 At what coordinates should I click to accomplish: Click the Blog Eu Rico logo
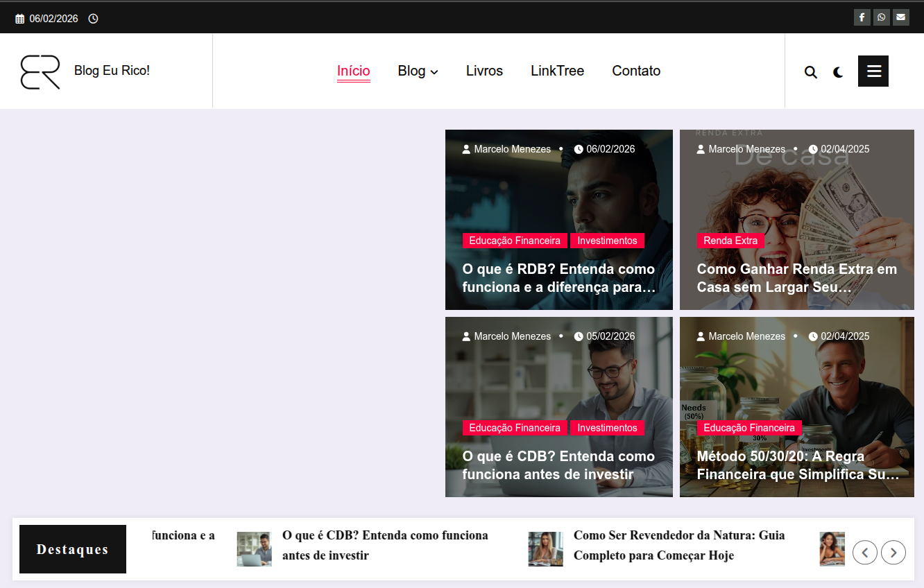pyautogui.click(x=40, y=71)
